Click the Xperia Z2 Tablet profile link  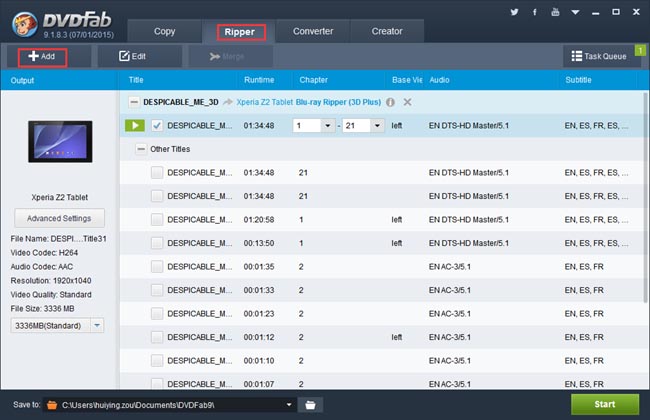click(x=264, y=102)
